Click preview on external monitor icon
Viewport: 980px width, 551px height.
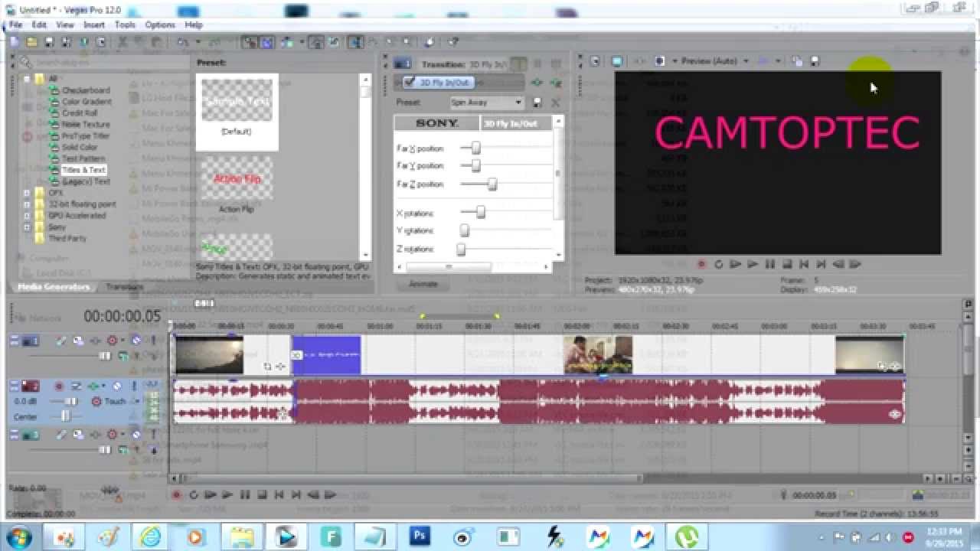[616, 61]
